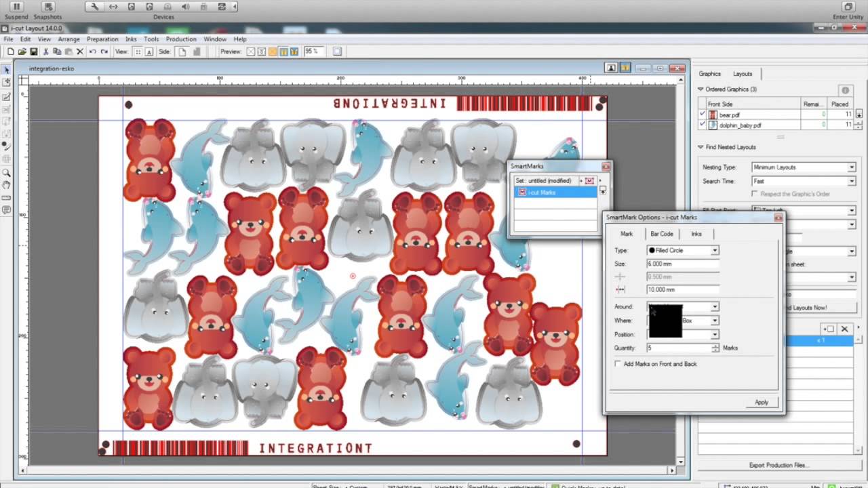Click the Open folder icon
This screenshot has width=868, height=488.
tap(22, 52)
